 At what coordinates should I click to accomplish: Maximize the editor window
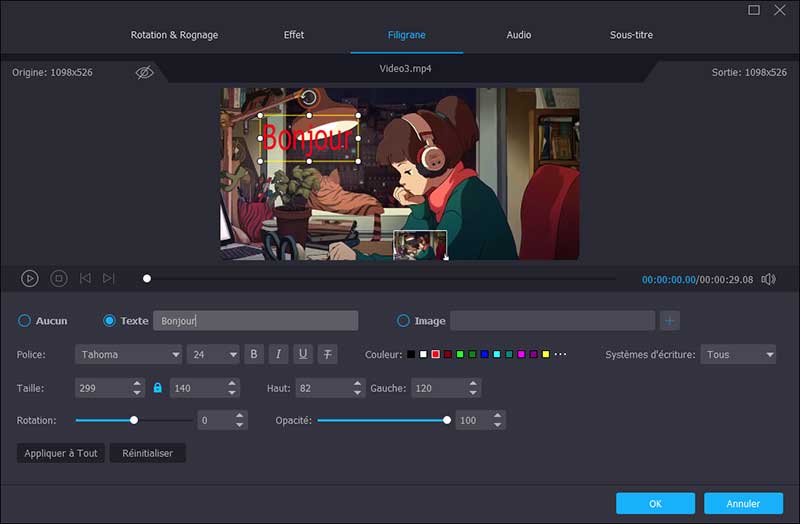coord(754,10)
